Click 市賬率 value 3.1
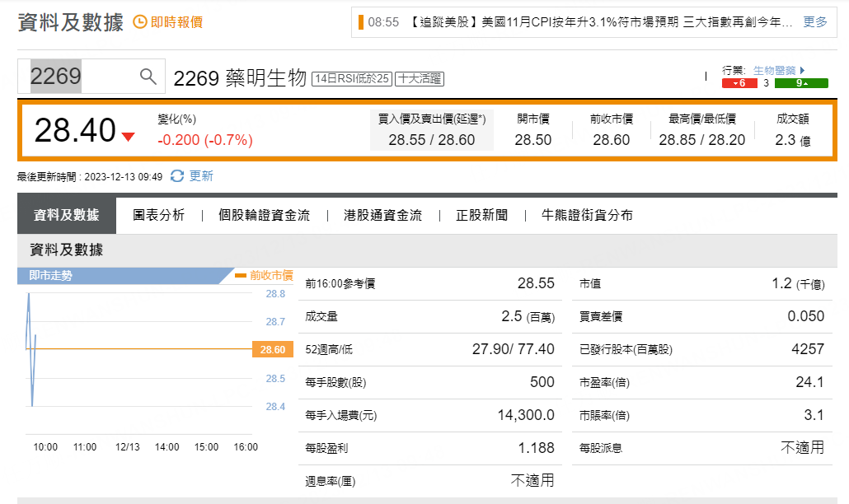The width and height of the screenshot is (849, 504). (x=814, y=415)
